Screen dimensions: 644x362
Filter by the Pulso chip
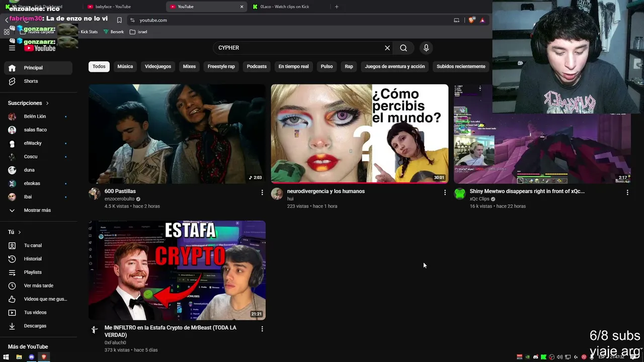[x=327, y=66]
